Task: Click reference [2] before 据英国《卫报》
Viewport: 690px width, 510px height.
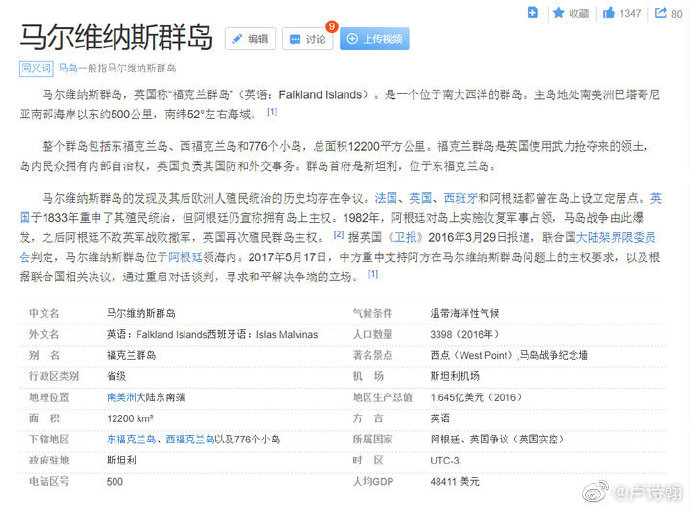Action: [x=338, y=235]
